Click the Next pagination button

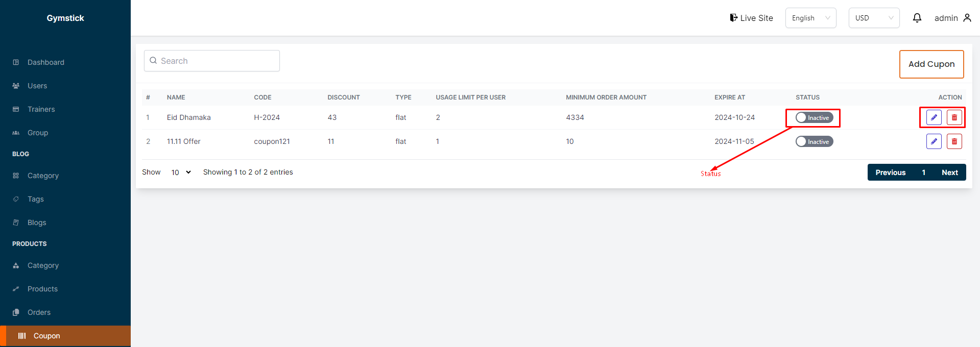coord(949,172)
